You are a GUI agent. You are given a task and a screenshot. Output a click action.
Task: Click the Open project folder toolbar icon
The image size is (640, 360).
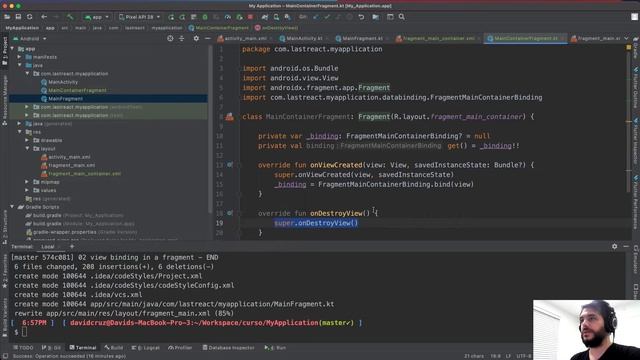[x=7, y=17]
